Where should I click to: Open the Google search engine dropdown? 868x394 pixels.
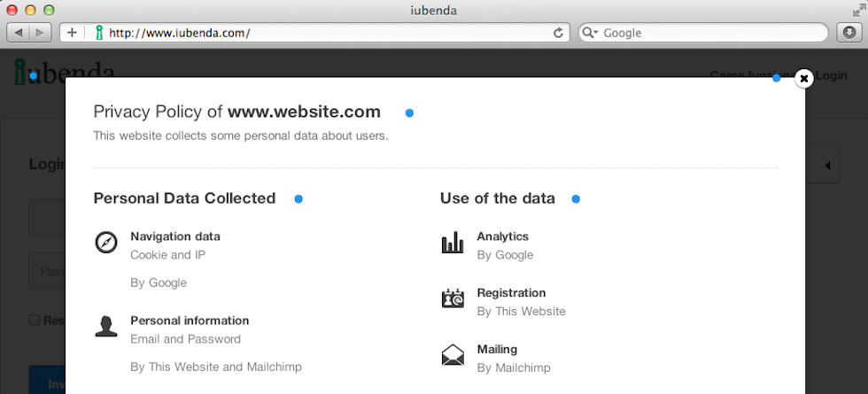point(591,33)
